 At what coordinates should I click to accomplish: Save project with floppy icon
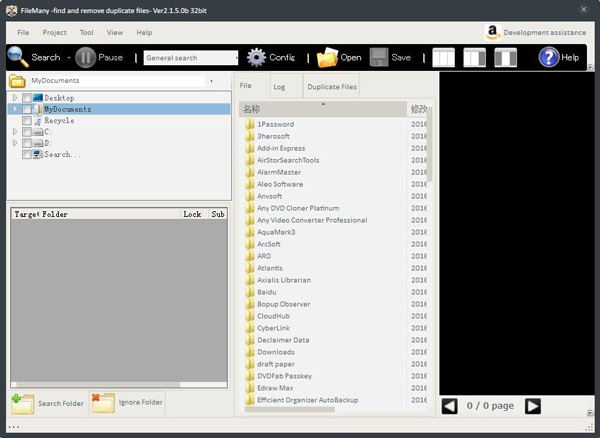coord(379,57)
